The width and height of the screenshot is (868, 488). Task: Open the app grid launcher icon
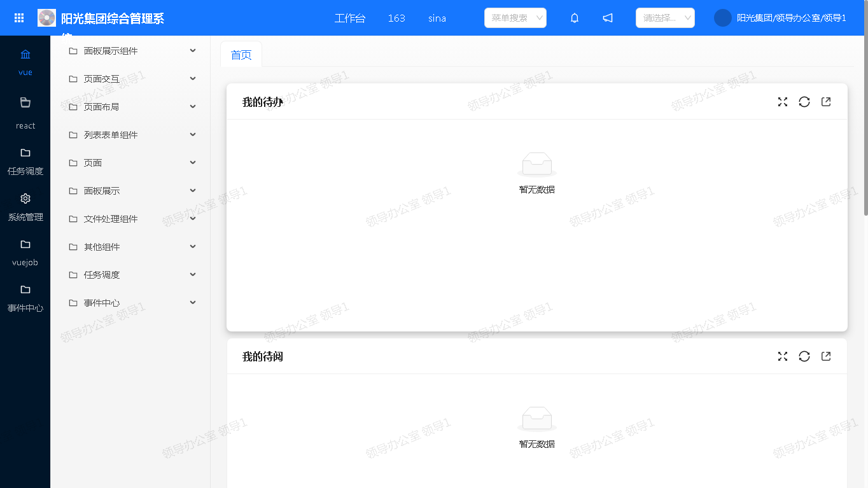(x=19, y=18)
